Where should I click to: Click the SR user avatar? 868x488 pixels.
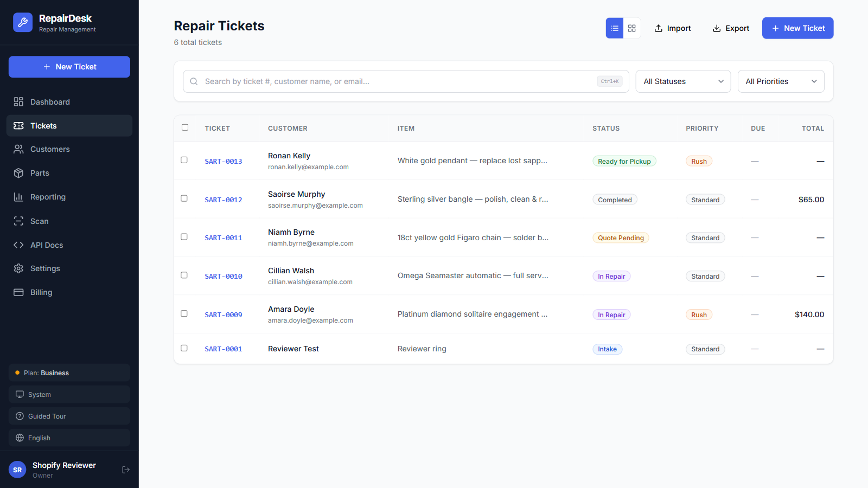tap(17, 470)
